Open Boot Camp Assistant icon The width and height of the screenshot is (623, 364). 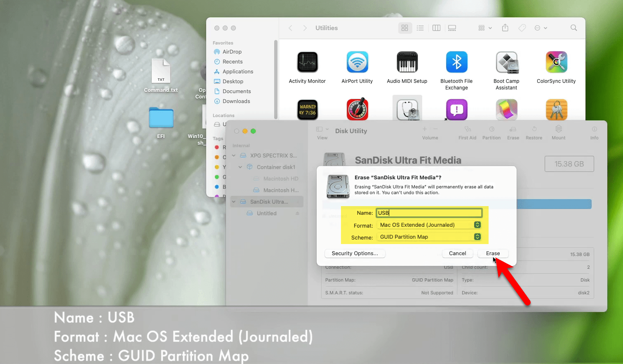click(x=506, y=62)
